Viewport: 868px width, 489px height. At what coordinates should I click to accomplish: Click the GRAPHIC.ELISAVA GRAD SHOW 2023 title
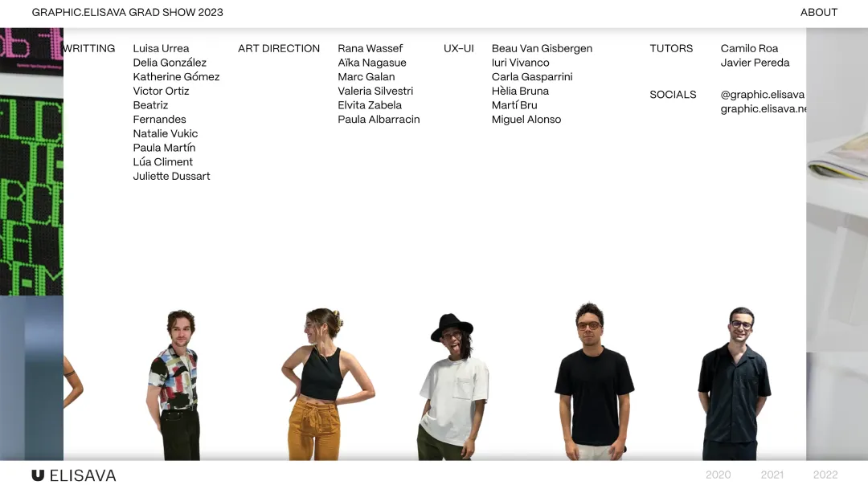[x=128, y=13]
